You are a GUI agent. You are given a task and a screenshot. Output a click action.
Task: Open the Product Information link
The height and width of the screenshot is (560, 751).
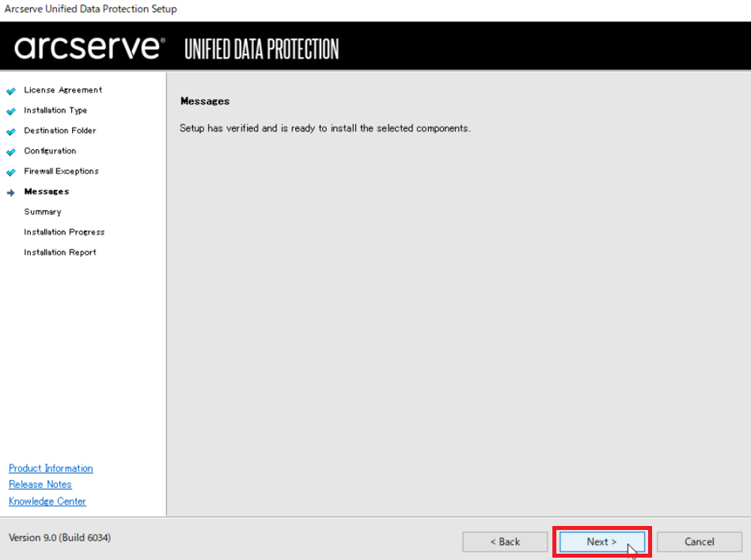51,468
